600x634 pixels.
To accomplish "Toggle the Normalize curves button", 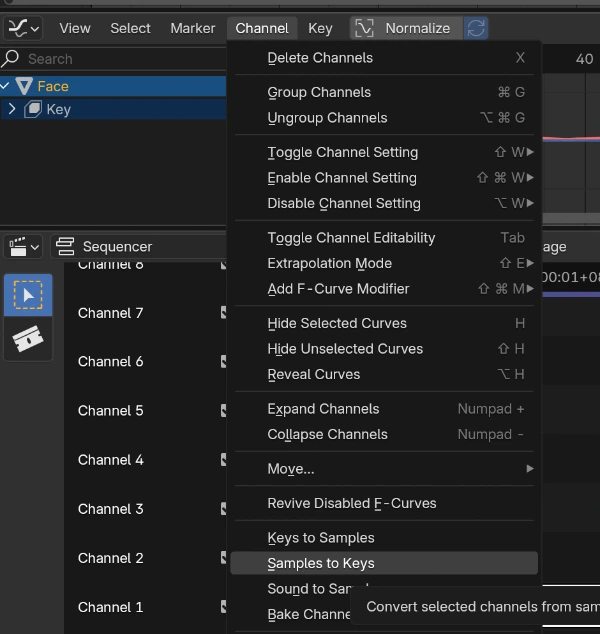I will pyautogui.click(x=405, y=28).
